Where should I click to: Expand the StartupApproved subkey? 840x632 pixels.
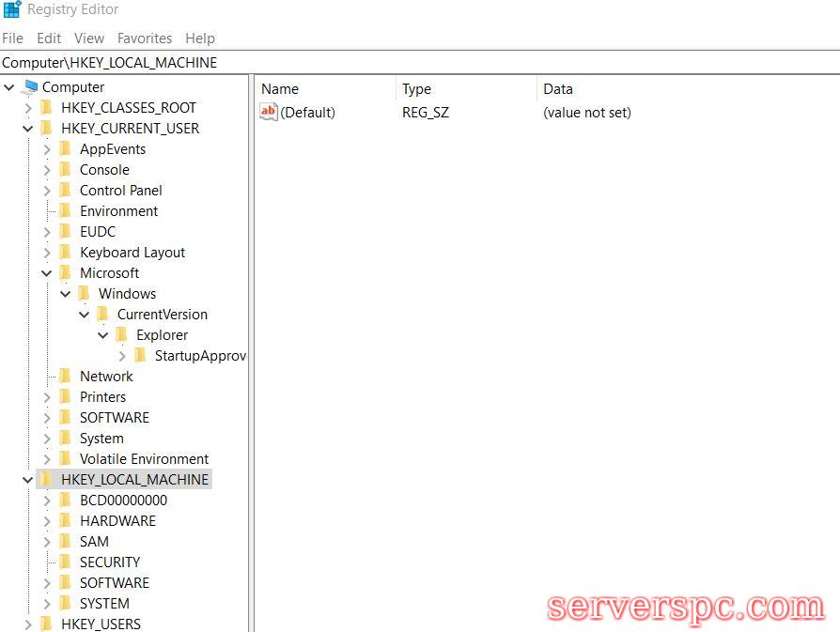coord(122,356)
